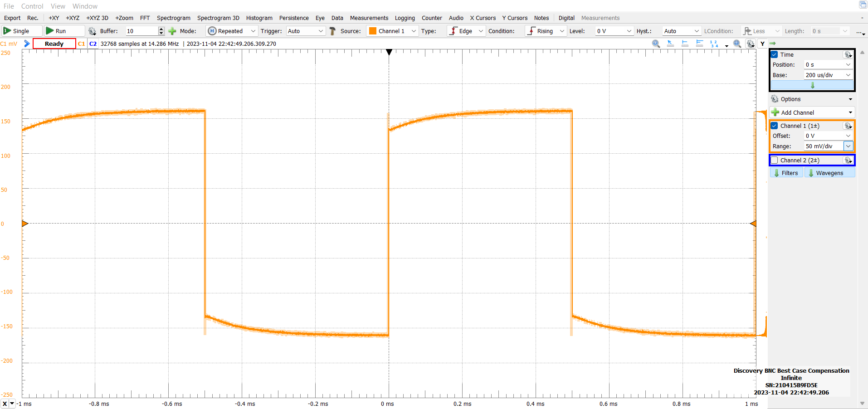
Task: Open the X Cursors view
Action: 483,18
